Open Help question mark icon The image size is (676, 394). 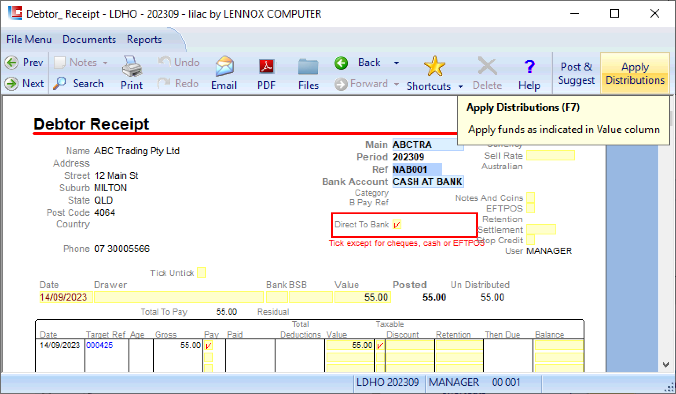529,66
